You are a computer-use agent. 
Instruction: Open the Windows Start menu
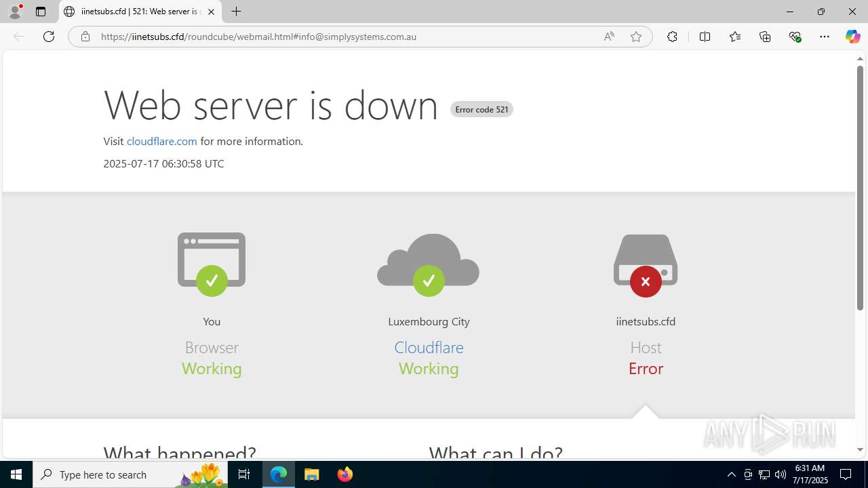16,474
